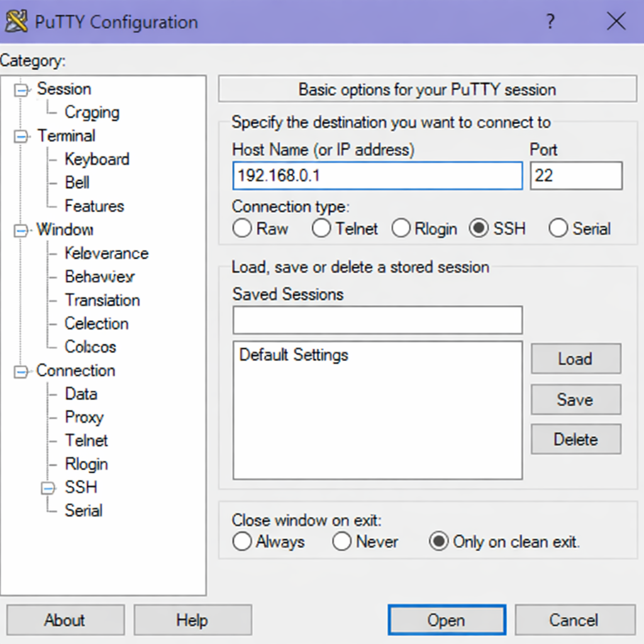Select Default Settings in the session list
Viewport: 644px width, 644px height.
click(x=293, y=355)
